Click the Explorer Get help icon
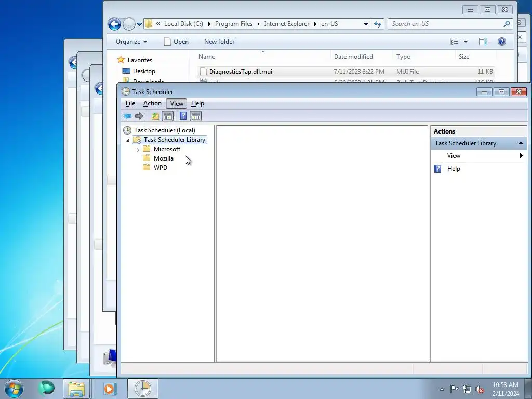The image size is (532, 399). click(502, 42)
